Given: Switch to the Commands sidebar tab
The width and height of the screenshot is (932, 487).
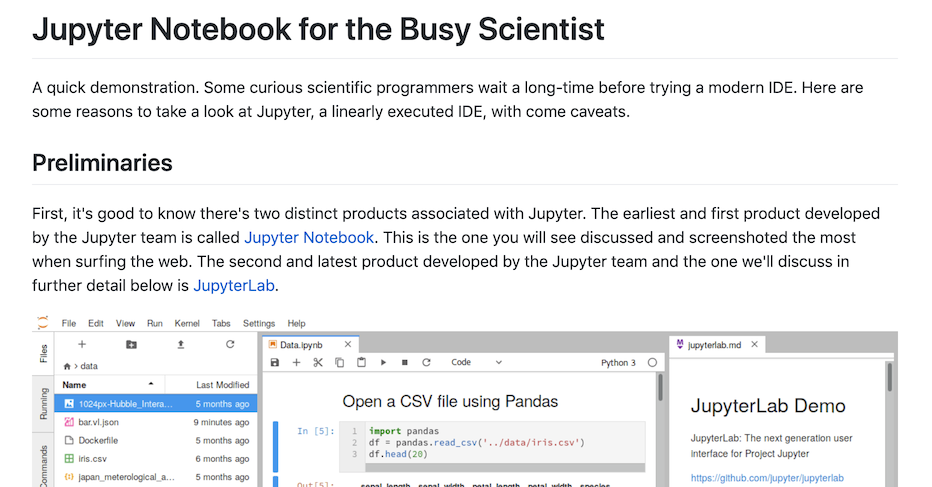Looking at the screenshot, I should click(43, 464).
